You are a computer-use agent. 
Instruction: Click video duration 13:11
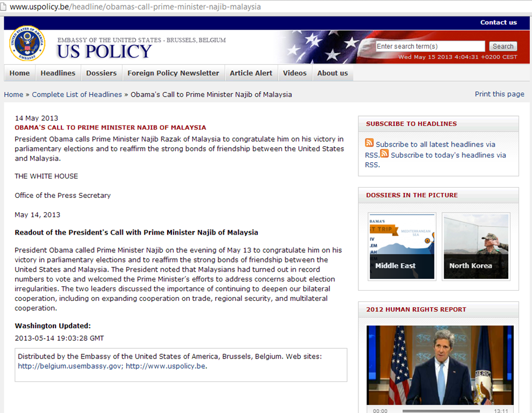[x=501, y=411]
